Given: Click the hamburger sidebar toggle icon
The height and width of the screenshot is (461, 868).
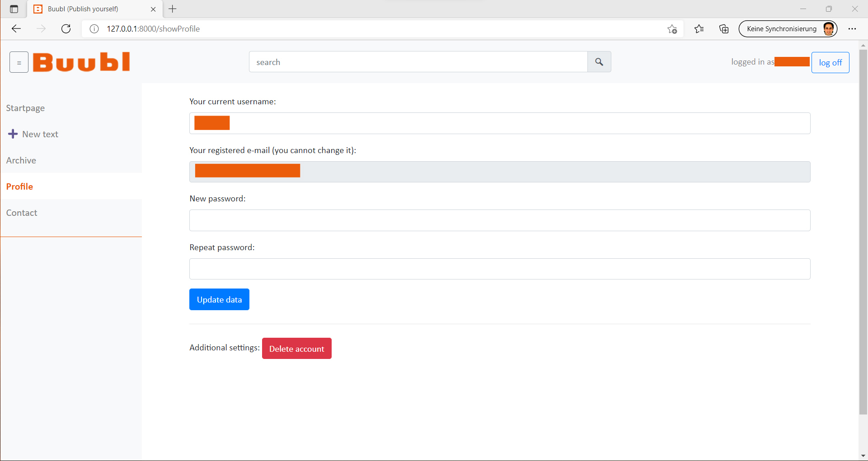Looking at the screenshot, I should (x=19, y=62).
